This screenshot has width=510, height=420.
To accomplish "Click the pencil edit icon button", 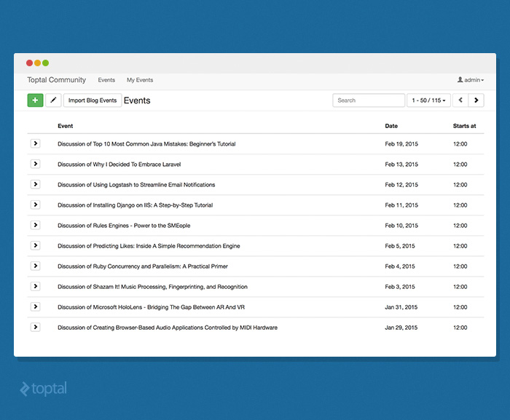I will tap(53, 100).
